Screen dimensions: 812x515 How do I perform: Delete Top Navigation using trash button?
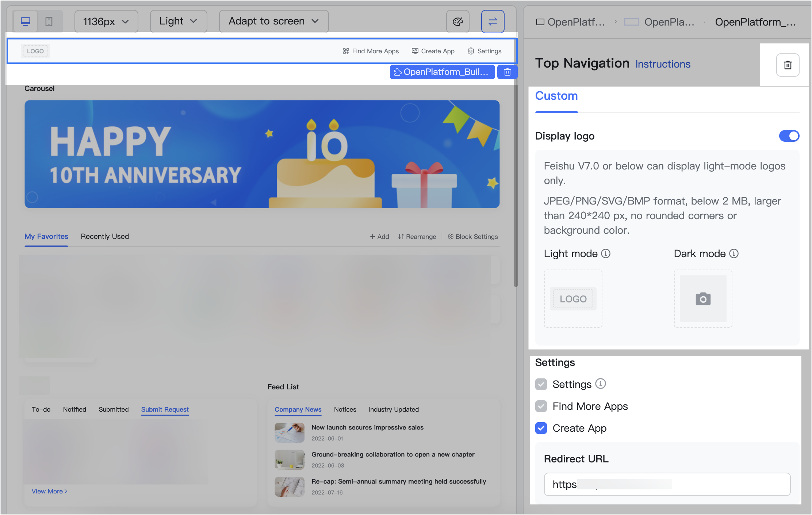[788, 65]
